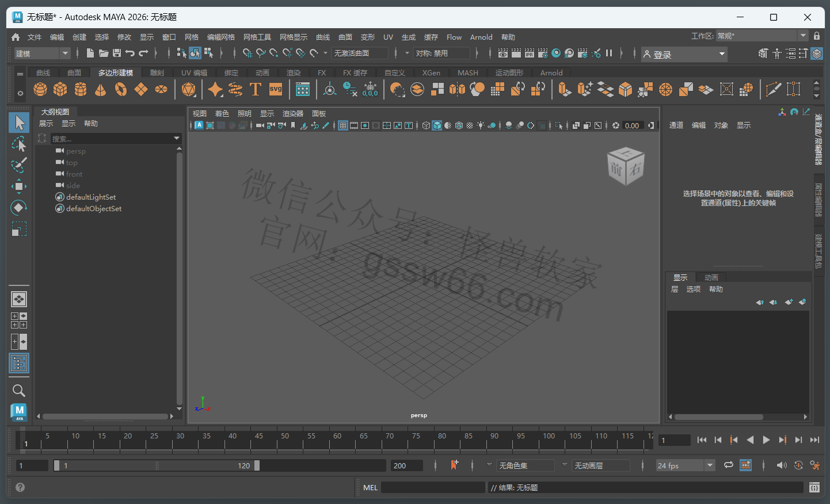This screenshot has height=504, width=830.
Task: Open the Arnold menu
Action: (x=481, y=37)
